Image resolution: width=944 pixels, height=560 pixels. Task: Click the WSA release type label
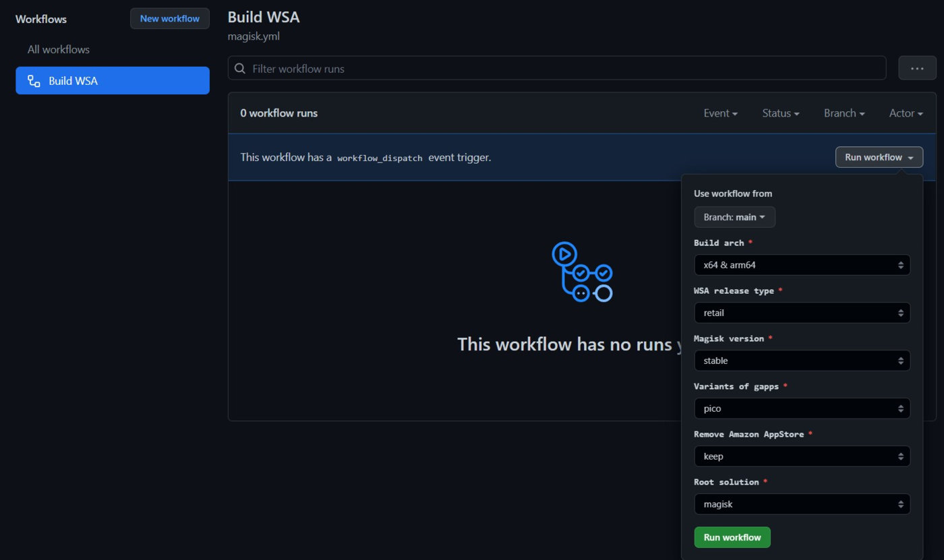pyautogui.click(x=734, y=290)
